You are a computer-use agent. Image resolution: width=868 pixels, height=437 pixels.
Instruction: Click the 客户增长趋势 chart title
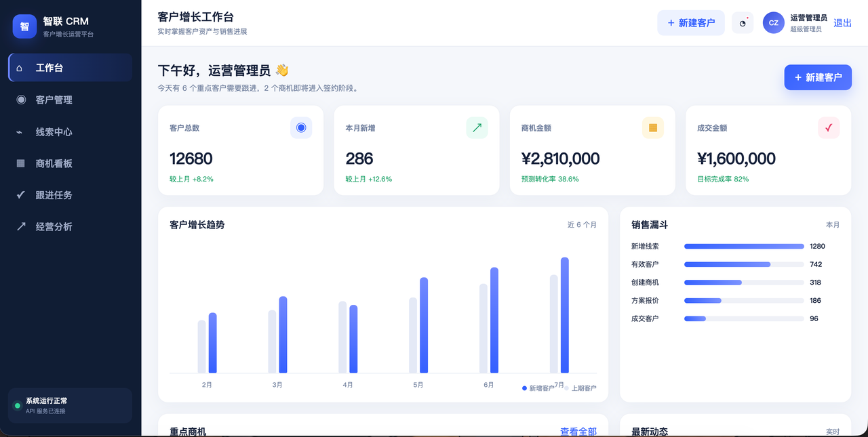tap(197, 225)
